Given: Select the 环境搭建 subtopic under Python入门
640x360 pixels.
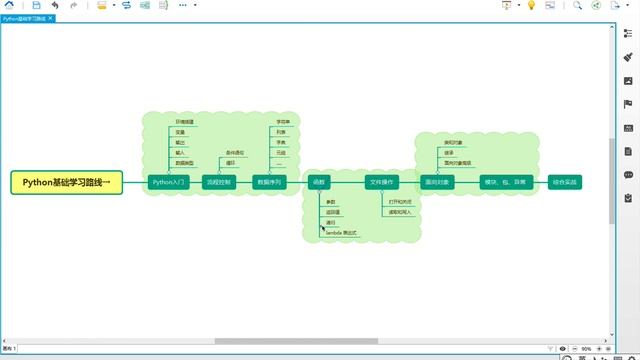Looking at the screenshot, I should coord(184,122).
